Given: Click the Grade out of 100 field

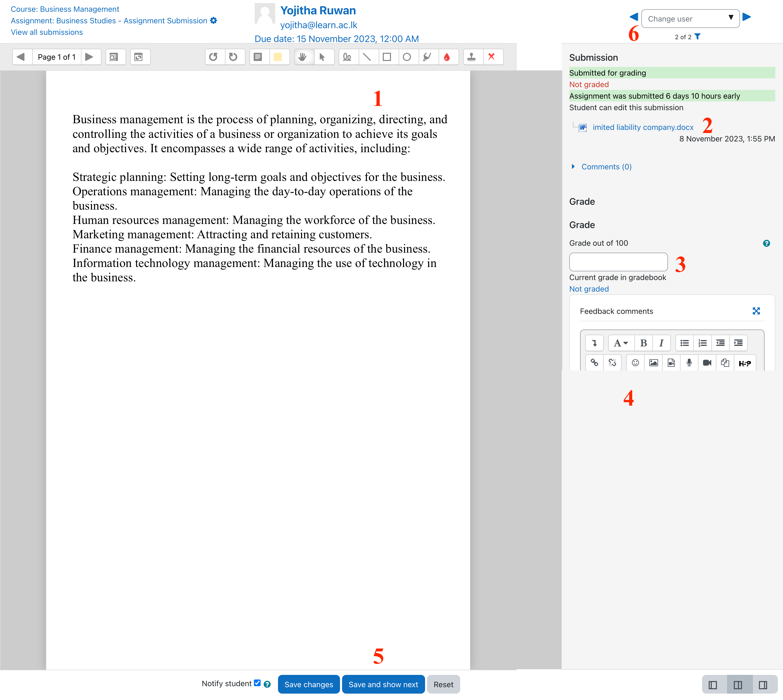Looking at the screenshot, I should (x=618, y=262).
